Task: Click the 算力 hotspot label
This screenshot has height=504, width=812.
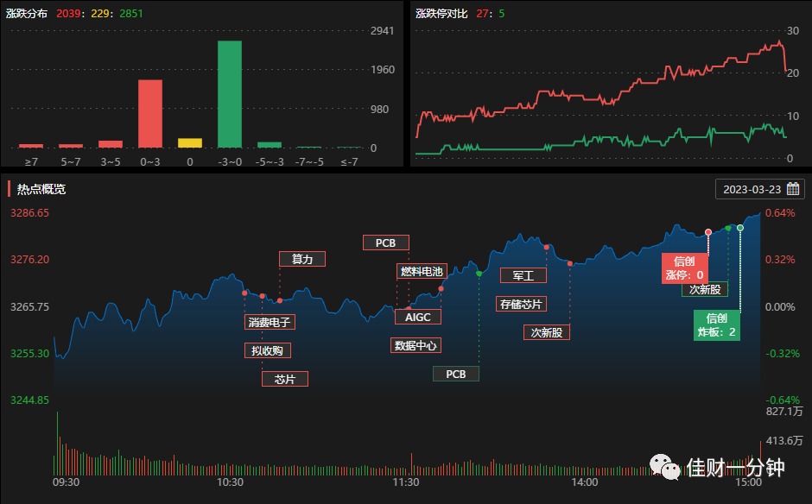Action: click(x=302, y=259)
